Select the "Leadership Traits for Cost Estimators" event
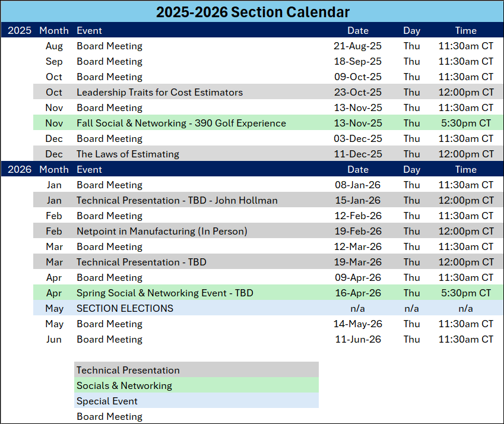 pyautogui.click(x=160, y=92)
